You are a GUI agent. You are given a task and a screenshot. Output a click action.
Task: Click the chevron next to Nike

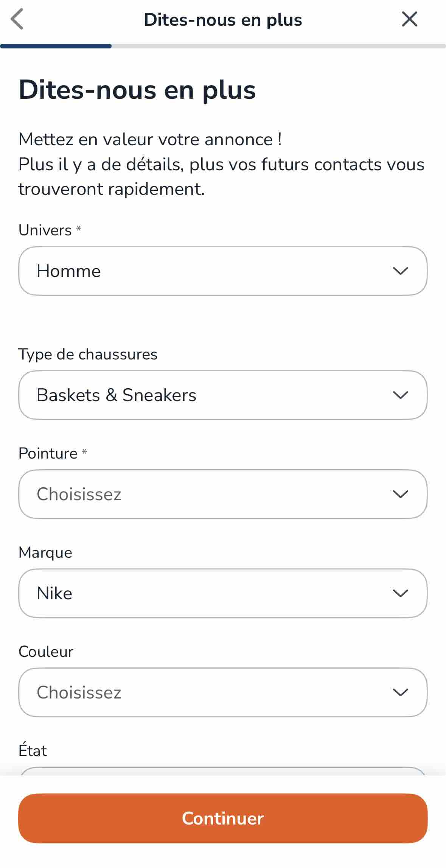click(x=400, y=593)
